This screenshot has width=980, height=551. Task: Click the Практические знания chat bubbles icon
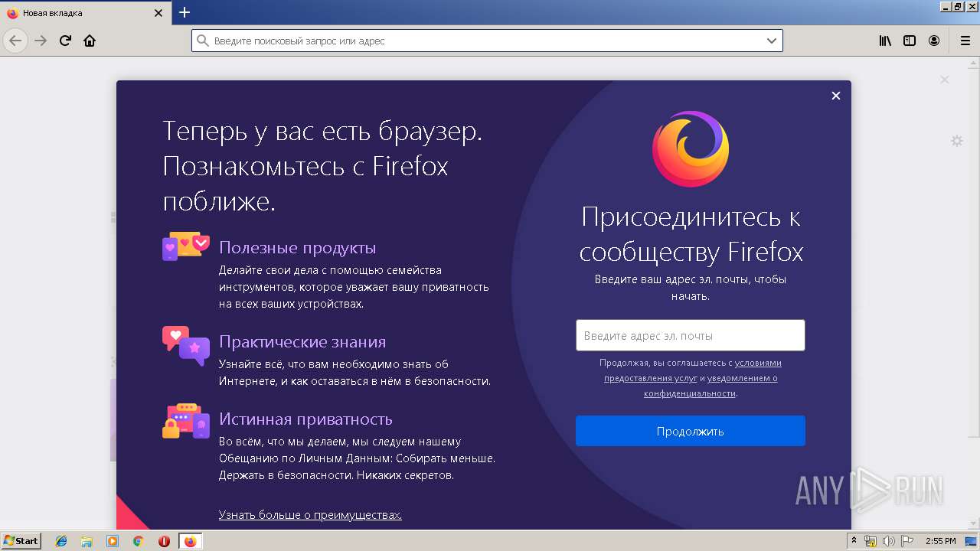click(x=186, y=346)
